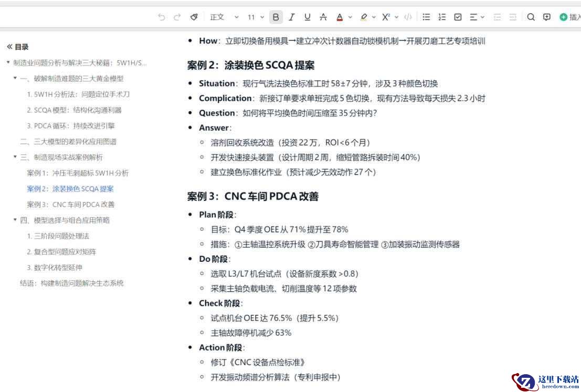581x392 pixels.
Task: Undo the last edit
Action: tap(161, 17)
